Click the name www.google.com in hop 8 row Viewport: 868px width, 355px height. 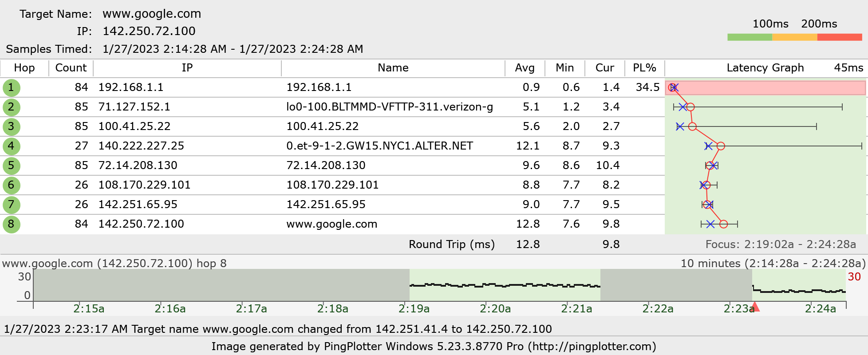332,224
